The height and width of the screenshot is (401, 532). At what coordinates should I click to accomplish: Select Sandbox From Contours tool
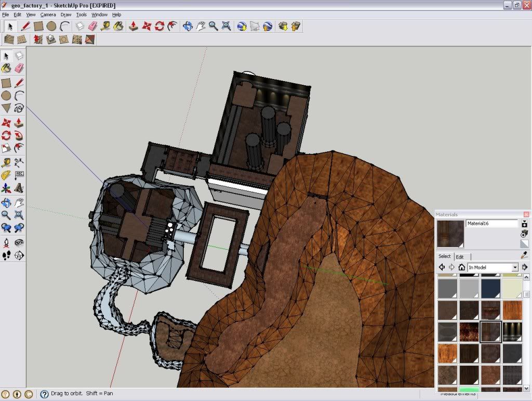[x=8, y=40]
